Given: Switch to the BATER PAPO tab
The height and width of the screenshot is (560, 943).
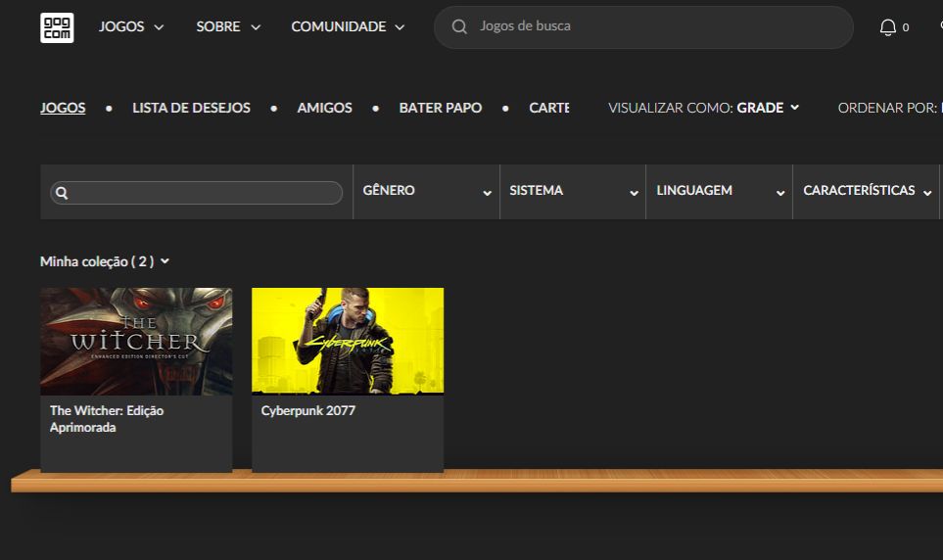Looking at the screenshot, I should point(441,108).
